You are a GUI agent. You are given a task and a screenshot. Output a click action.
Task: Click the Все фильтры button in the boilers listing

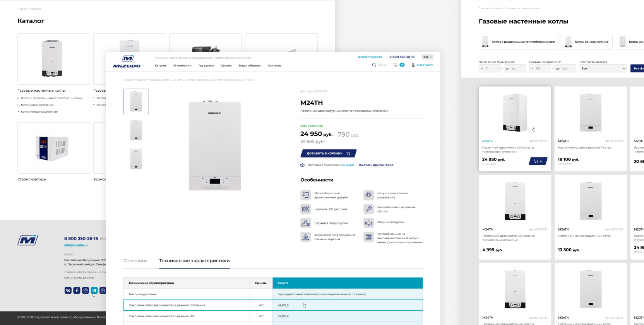coord(637,68)
